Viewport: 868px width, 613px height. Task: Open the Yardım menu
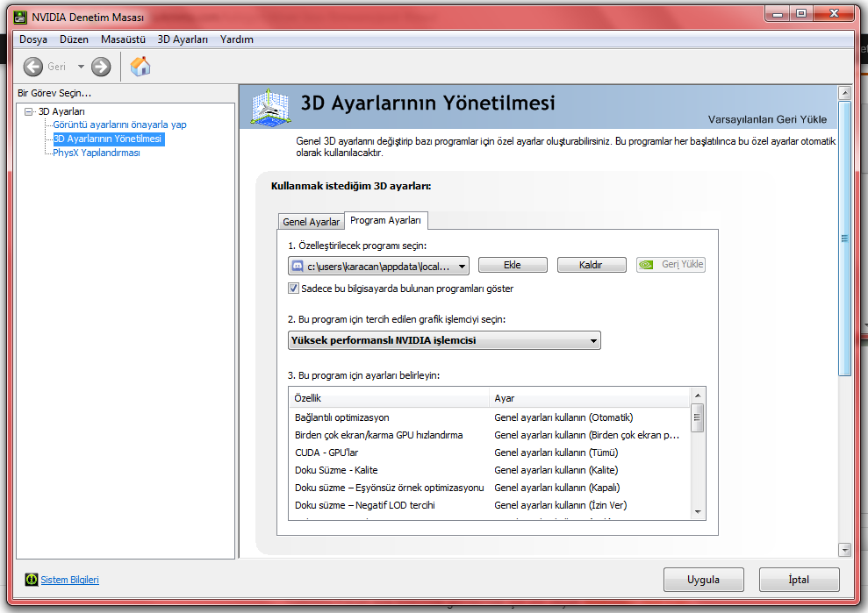pos(237,39)
